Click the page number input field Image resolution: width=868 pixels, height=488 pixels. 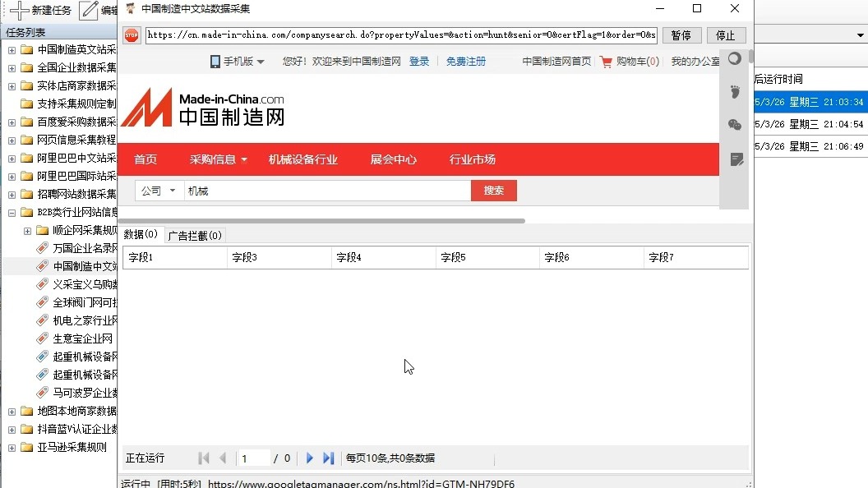[x=255, y=458]
